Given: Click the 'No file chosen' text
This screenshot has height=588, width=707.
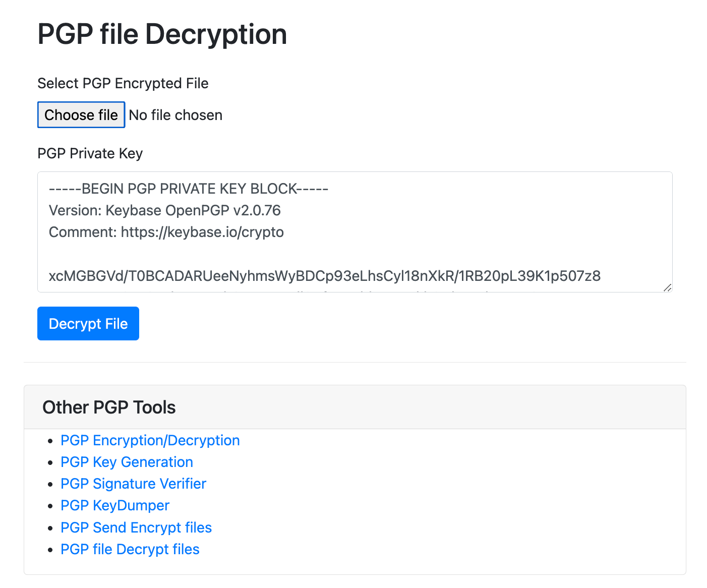Looking at the screenshot, I should (x=175, y=115).
